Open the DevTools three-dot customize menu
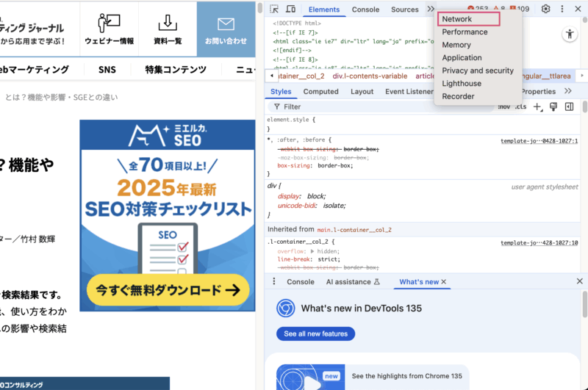Screen dimensions: 588x390 click(562, 9)
